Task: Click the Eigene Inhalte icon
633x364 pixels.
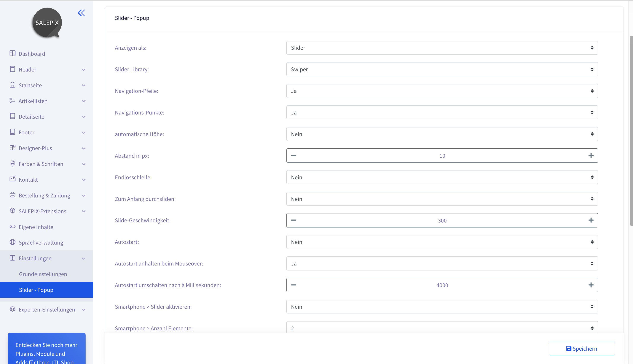Action: click(13, 226)
